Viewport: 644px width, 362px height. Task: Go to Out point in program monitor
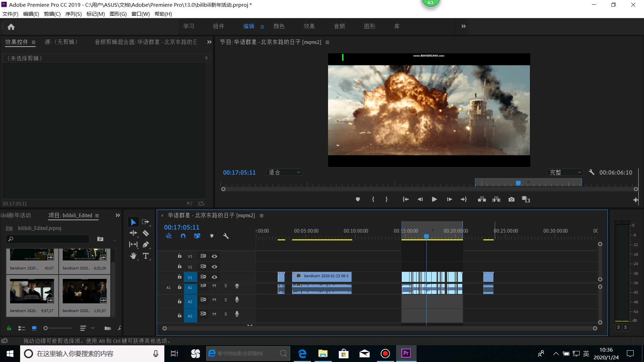pos(464,199)
